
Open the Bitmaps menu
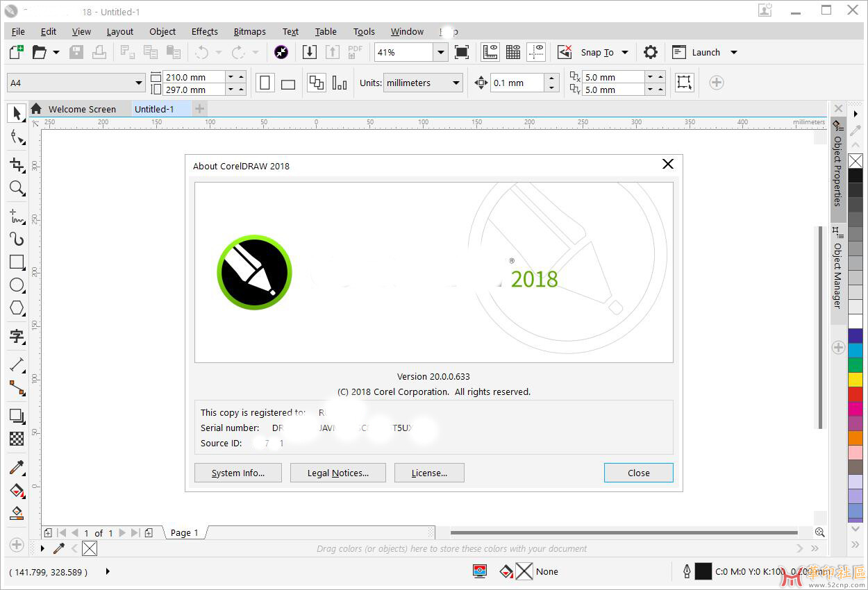click(249, 31)
